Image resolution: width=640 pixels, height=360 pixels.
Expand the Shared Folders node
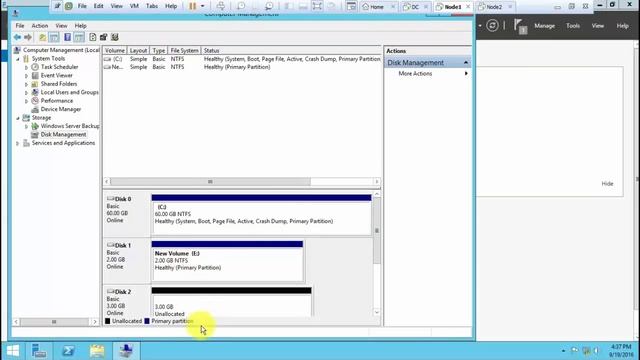tap(27, 84)
